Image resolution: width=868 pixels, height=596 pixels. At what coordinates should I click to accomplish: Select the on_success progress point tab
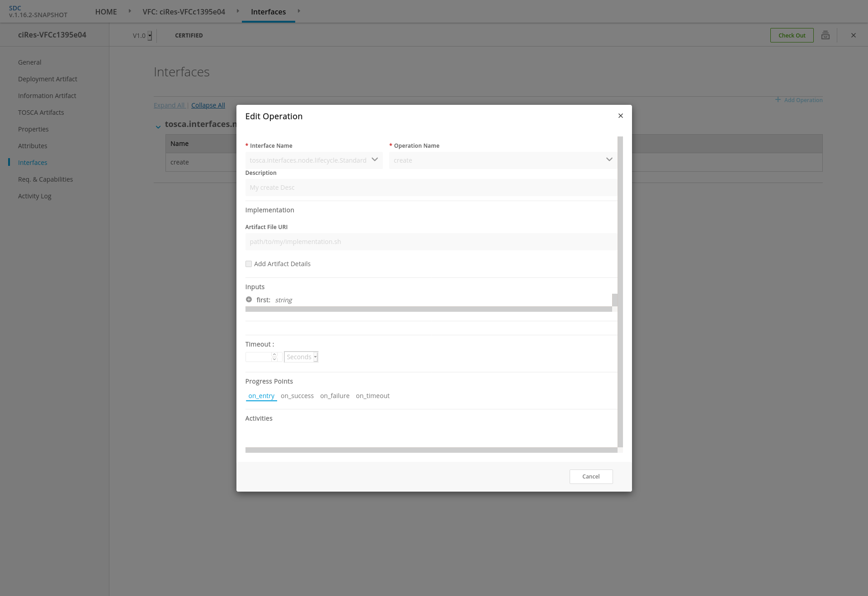[297, 396]
